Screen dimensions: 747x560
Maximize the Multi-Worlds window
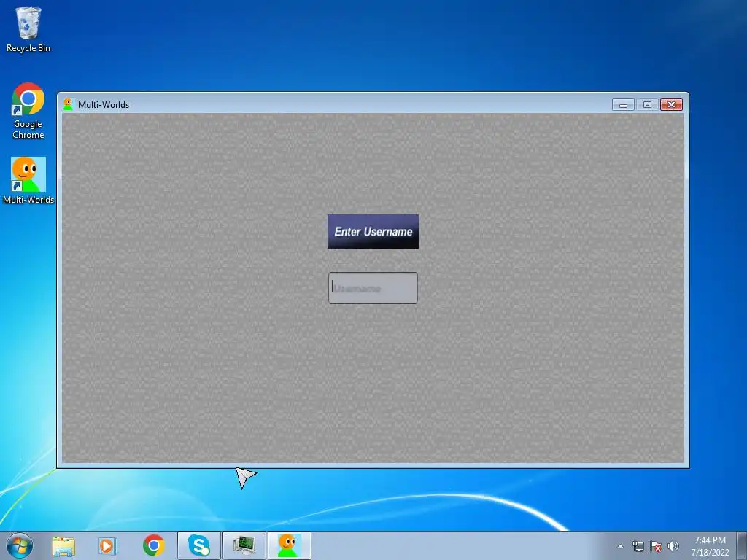(647, 105)
